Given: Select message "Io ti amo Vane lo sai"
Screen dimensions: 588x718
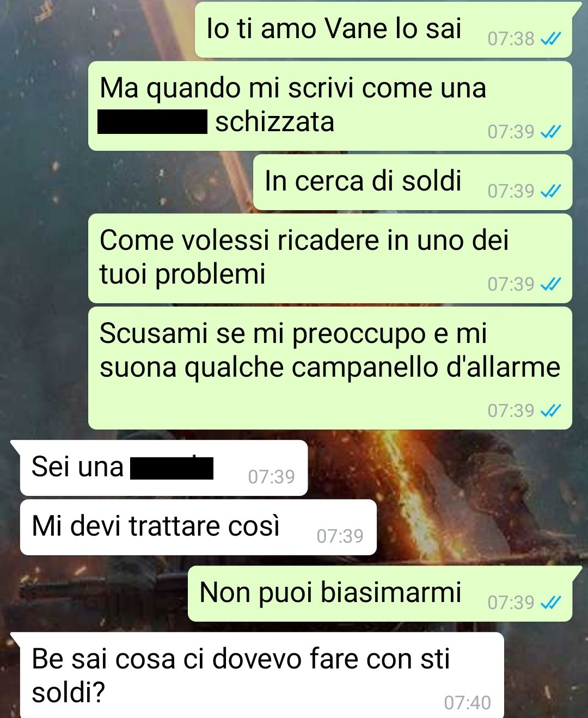Looking at the screenshot, I should [x=384, y=29].
